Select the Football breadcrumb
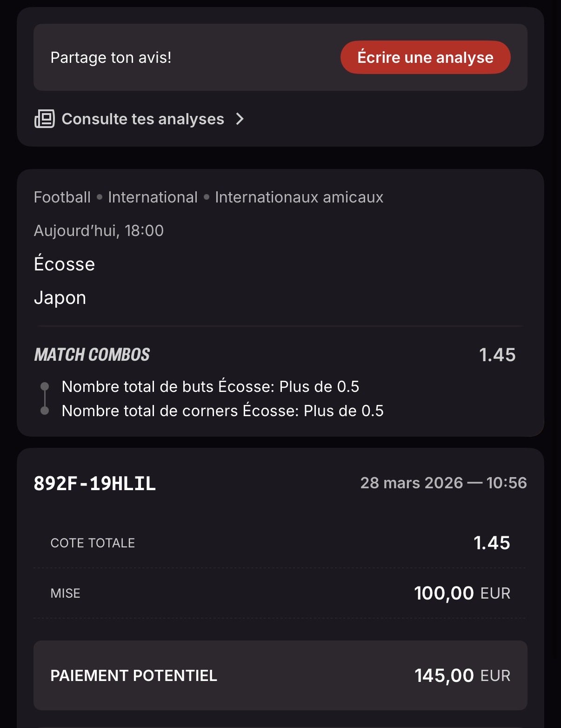 point(62,197)
